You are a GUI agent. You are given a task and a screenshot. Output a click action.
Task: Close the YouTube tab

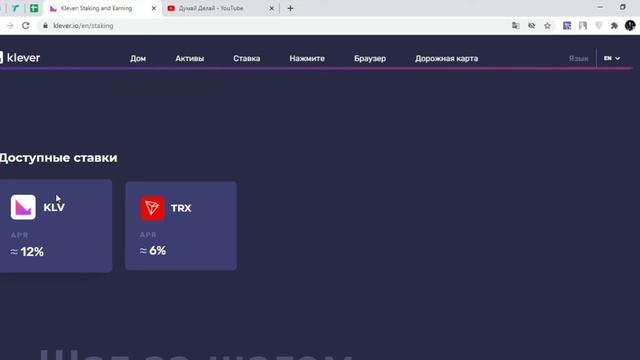(x=271, y=8)
